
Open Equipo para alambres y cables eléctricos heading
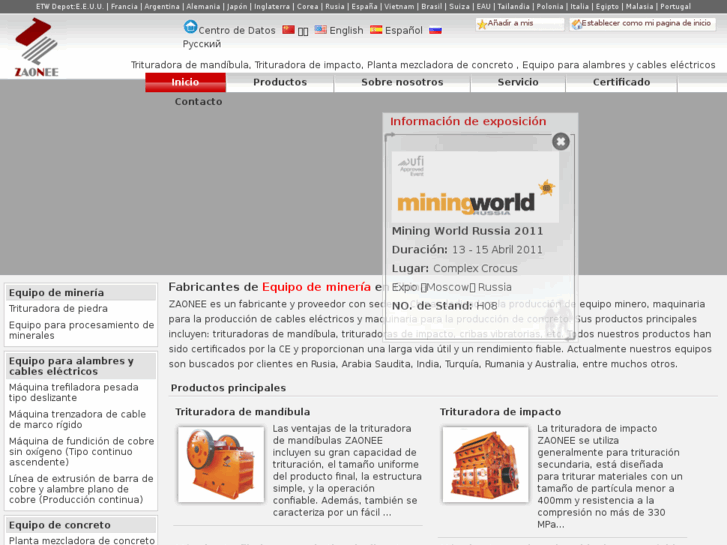[71, 366]
